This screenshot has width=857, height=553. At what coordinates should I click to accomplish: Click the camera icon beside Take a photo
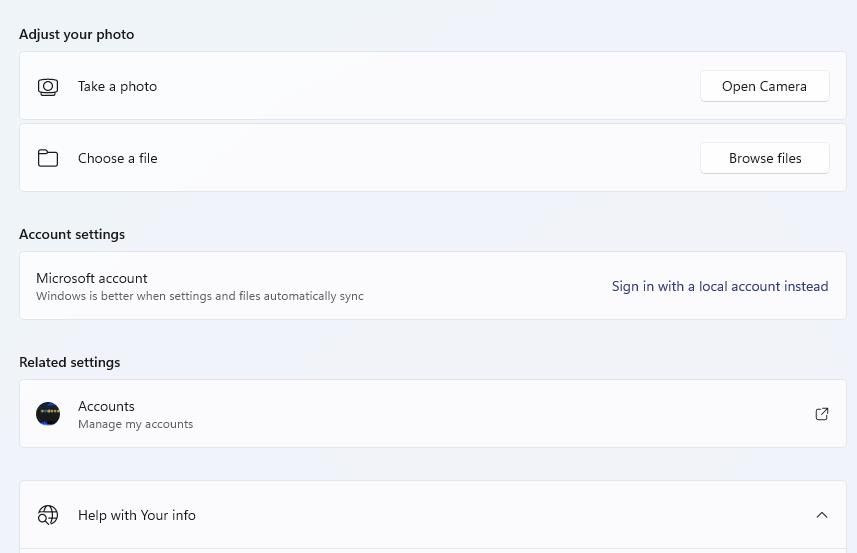(x=48, y=87)
